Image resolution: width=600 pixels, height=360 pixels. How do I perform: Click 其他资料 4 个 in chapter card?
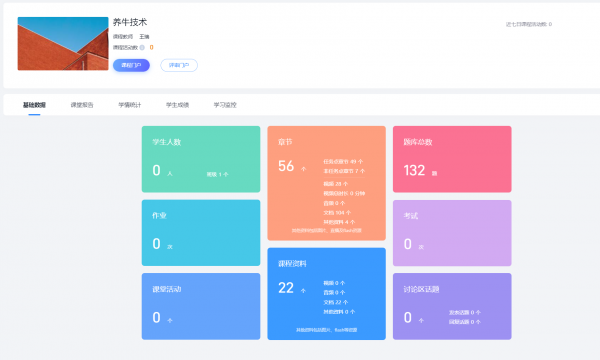(339, 222)
